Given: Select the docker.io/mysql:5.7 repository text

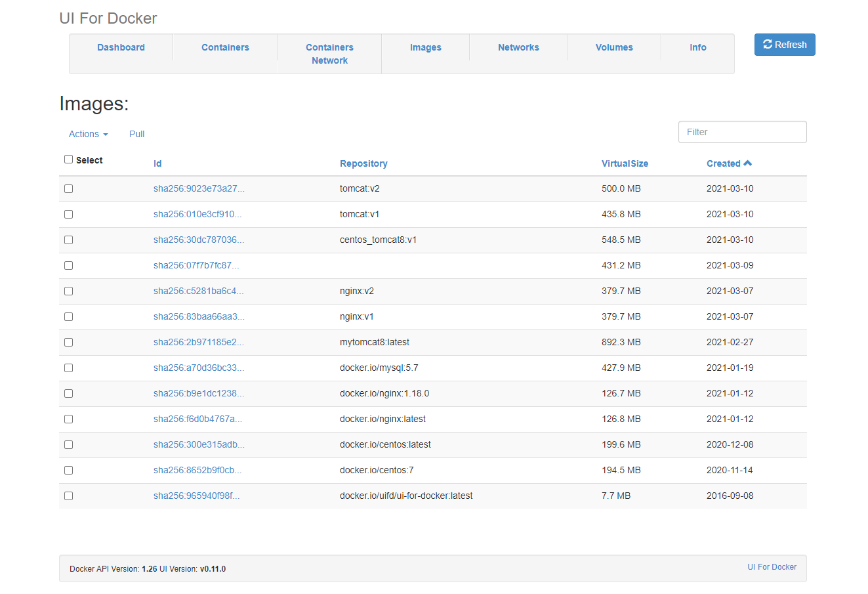Looking at the screenshot, I should click(379, 368).
